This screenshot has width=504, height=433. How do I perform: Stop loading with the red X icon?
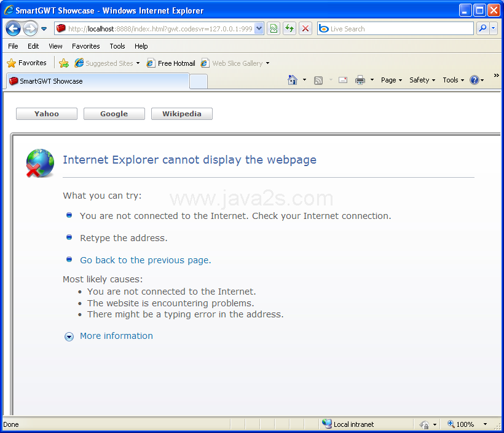pos(305,29)
